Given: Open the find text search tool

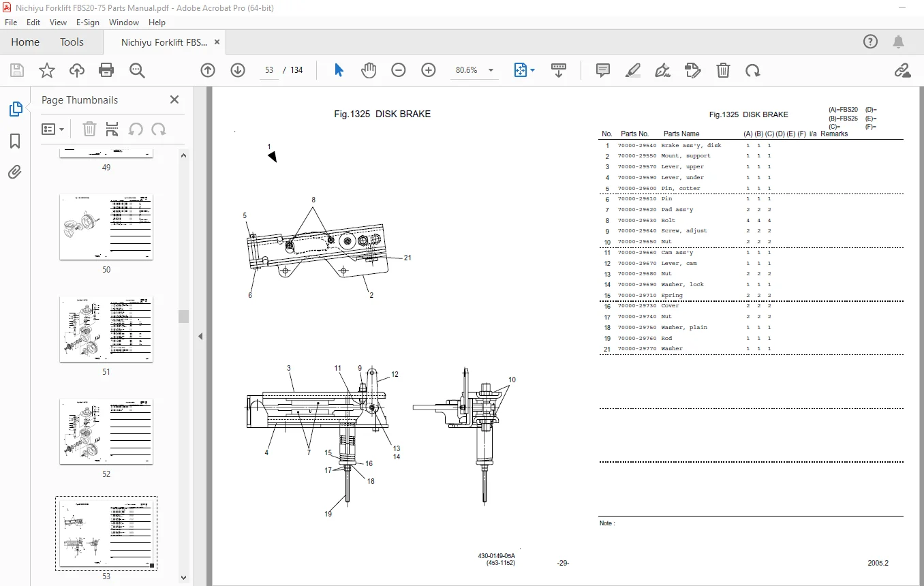Looking at the screenshot, I should [138, 70].
